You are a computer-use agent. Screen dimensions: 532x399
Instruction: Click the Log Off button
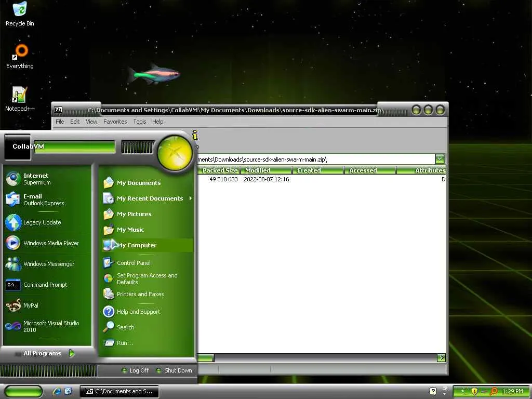[135, 370]
